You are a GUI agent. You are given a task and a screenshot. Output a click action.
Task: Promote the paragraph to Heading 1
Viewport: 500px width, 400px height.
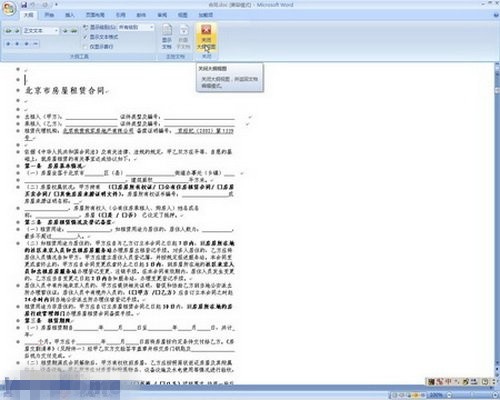[x=8, y=31]
